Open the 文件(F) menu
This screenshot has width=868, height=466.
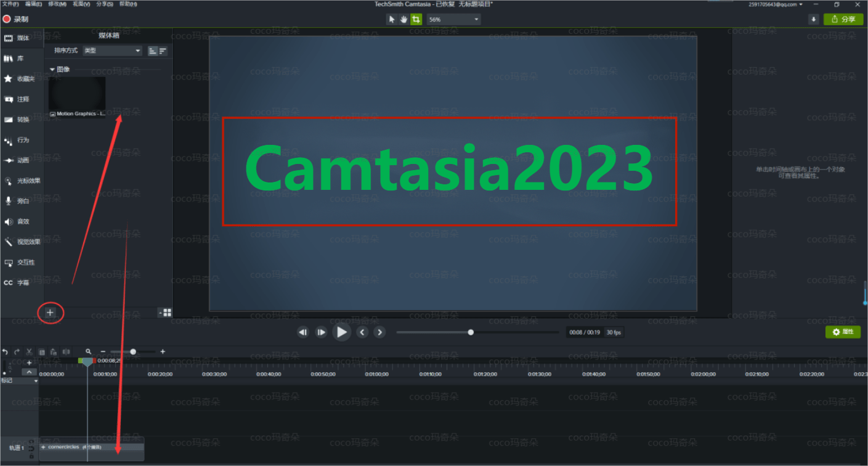click(x=10, y=4)
